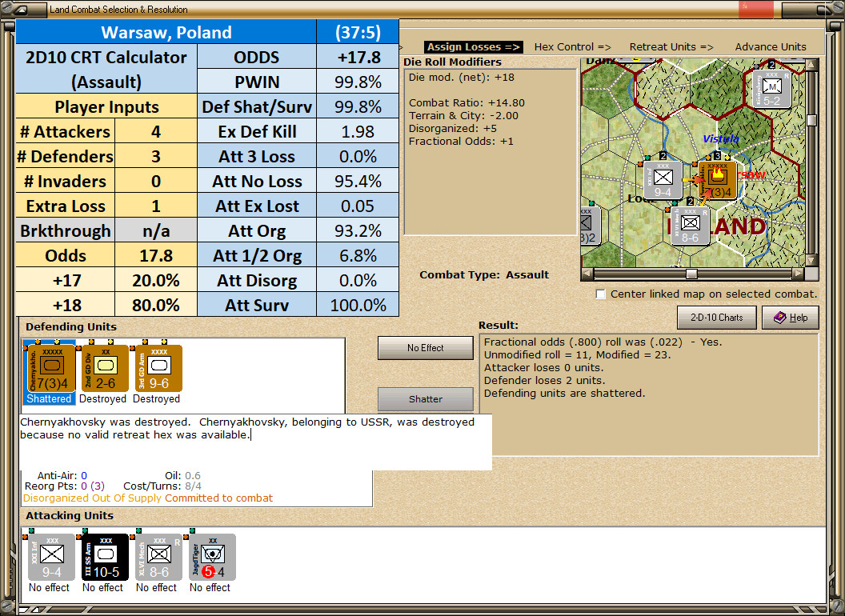Click the map scroll right arrow
Screen dimensions: 845x616
(798, 274)
